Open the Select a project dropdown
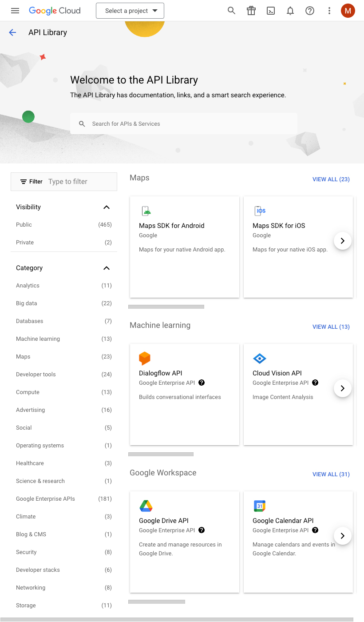The image size is (364, 622). click(x=130, y=11)
